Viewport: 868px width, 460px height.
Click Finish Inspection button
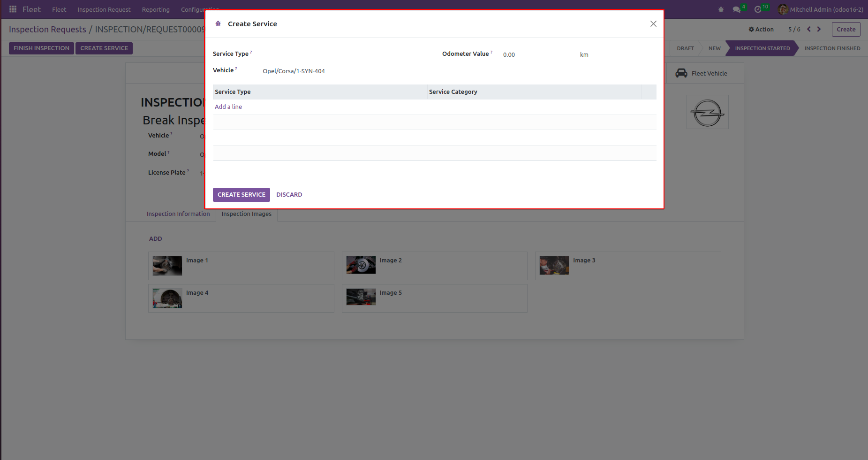41,48
